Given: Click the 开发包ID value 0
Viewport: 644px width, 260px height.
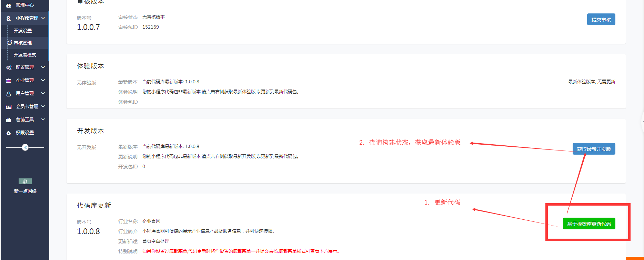Looking at the screenshot, I should [144, 166].
